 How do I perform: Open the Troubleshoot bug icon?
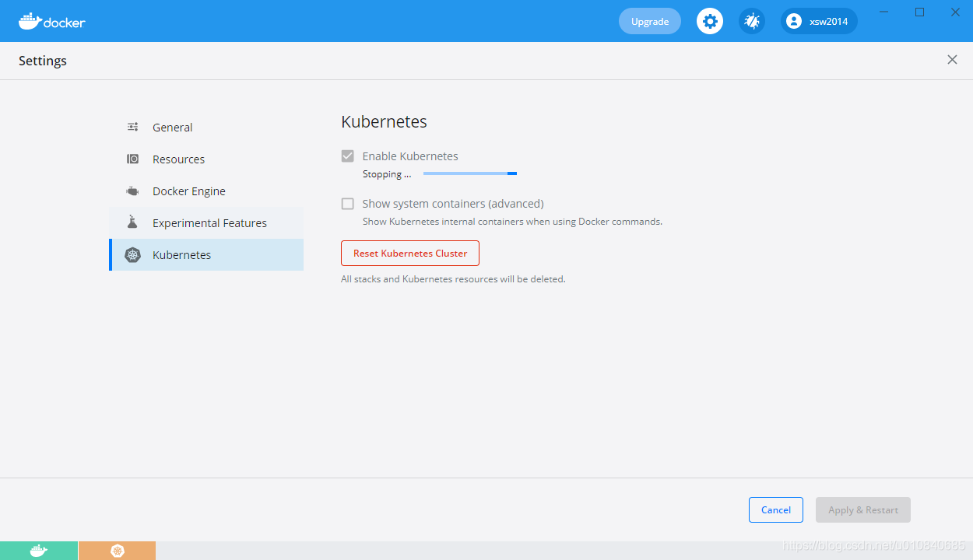click(x=752, y=21)
